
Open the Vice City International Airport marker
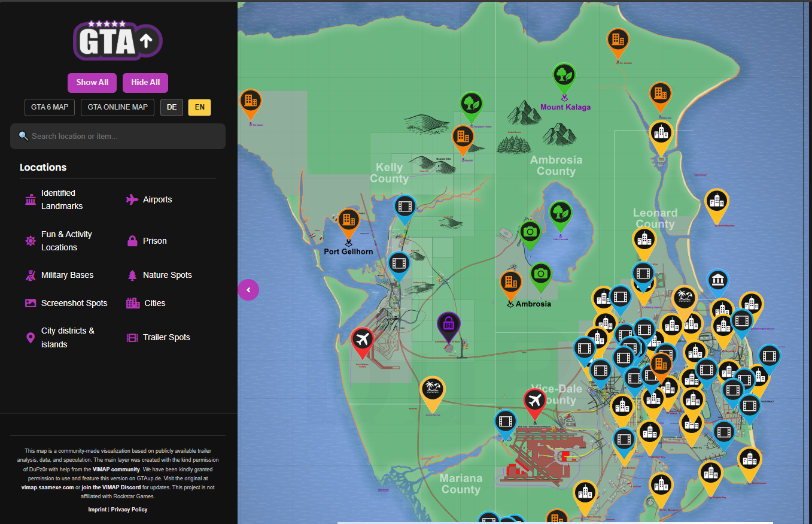535,404
